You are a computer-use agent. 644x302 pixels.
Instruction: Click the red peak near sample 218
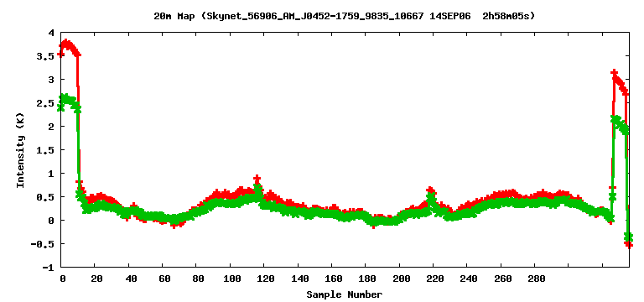(x=430, y=190)
